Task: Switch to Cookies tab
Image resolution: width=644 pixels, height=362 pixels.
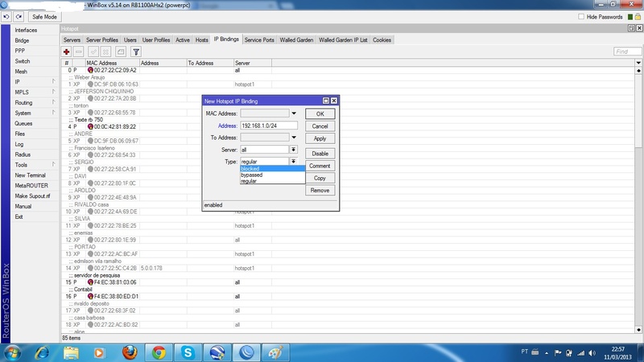Action: click(382, 39)
